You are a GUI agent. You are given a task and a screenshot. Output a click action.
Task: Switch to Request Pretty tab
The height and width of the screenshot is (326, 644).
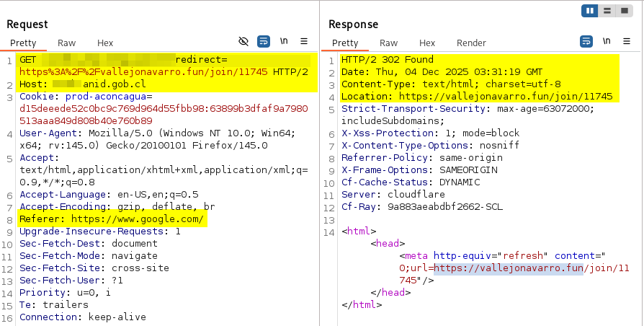coord(23,43)
